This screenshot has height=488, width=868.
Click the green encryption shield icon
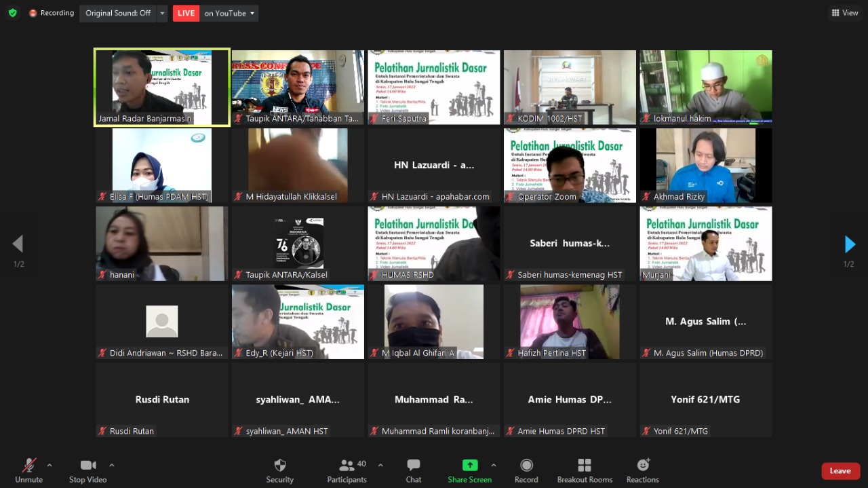tap(12, 13)
